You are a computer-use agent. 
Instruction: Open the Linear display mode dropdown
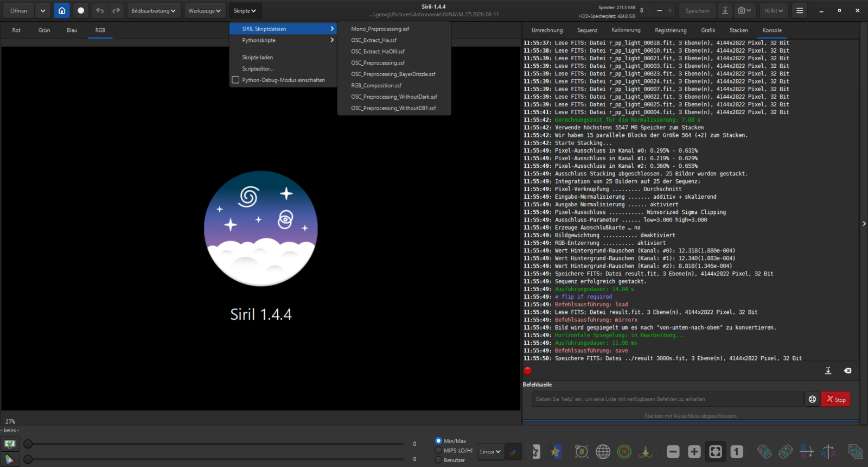(x=490, y=452)
